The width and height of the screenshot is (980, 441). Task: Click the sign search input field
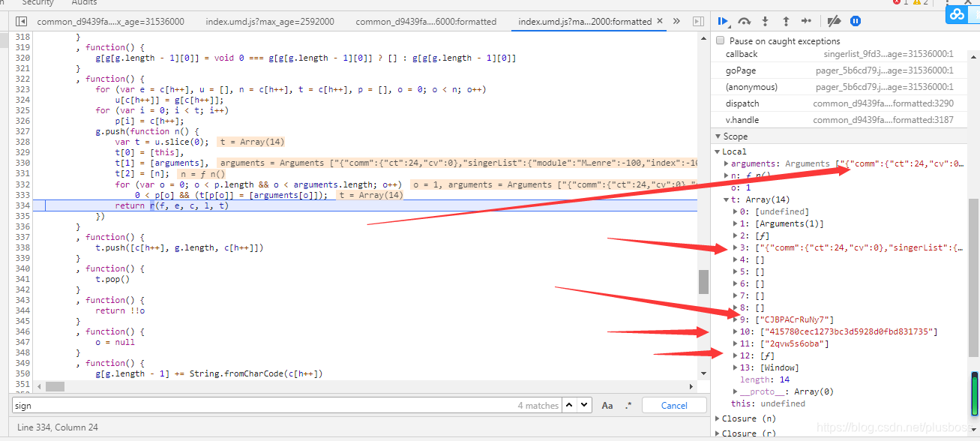click(x=286, y=405)
